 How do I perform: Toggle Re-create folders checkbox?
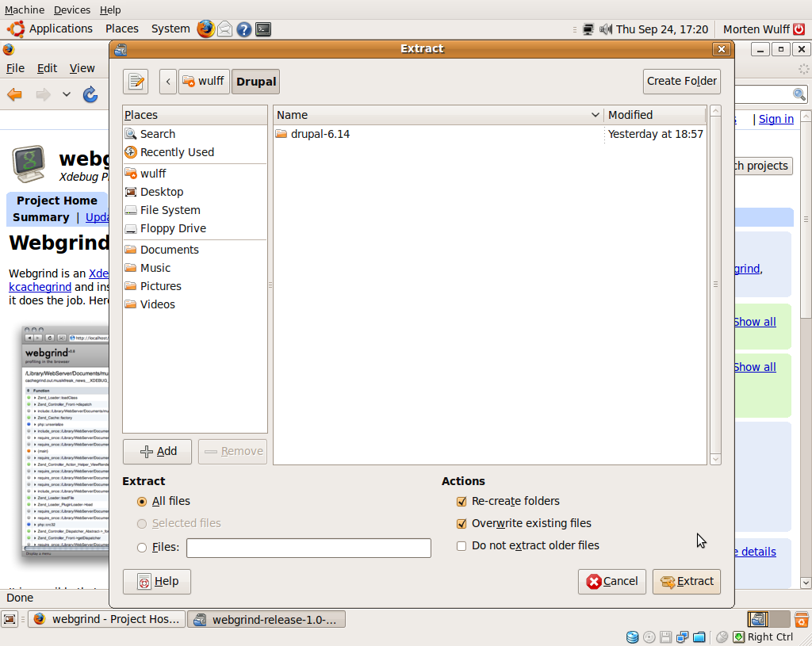[462, 502]
